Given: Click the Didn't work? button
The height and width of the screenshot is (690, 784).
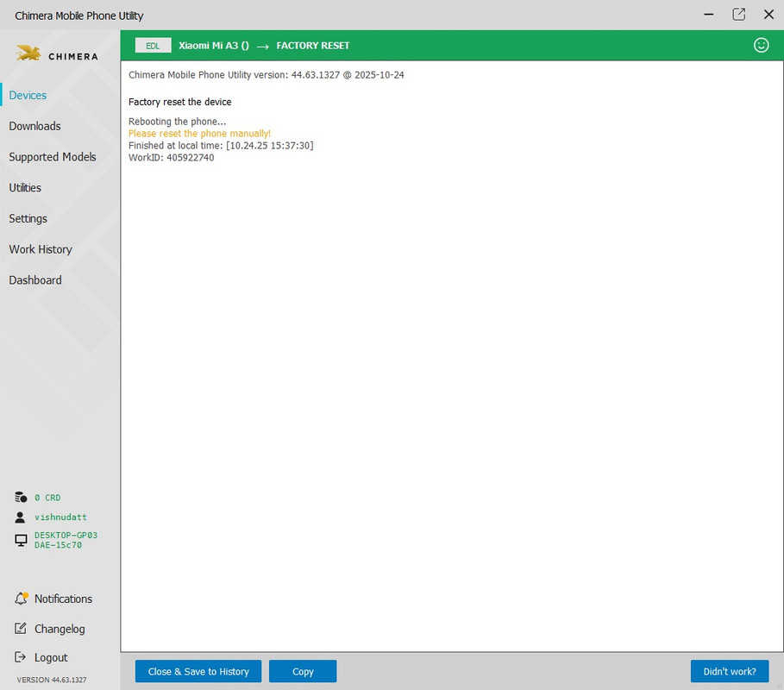Looking at the screenshot, I should (x=730, y=671).
